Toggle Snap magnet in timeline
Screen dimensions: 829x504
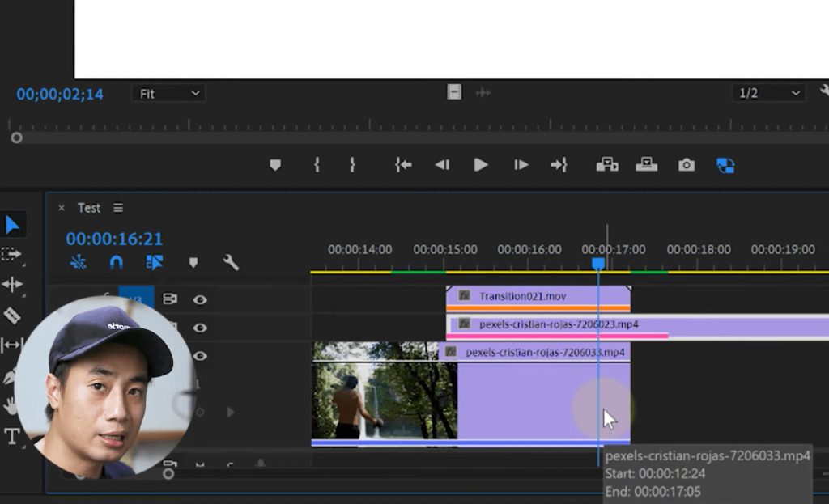coord(117,262)
